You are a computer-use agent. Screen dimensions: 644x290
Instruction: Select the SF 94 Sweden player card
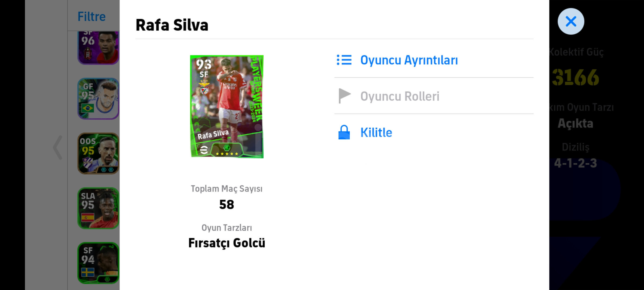pyautogui.click(x=98, y=263)
